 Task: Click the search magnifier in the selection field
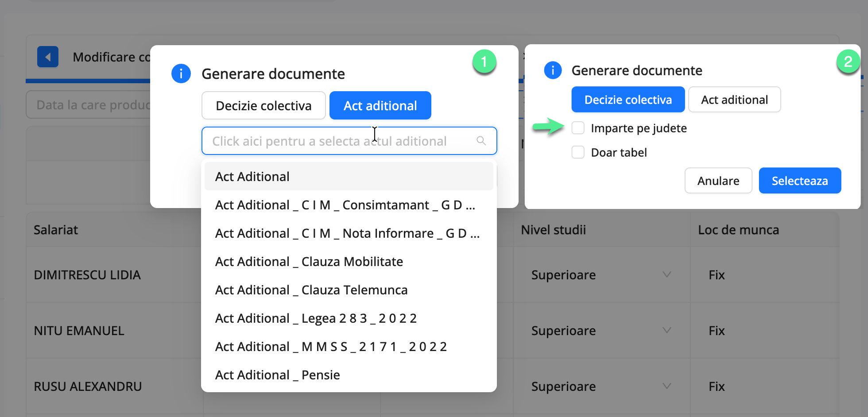pos(481,141)
